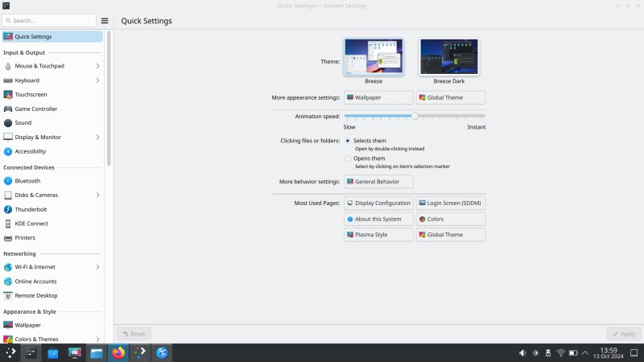Image resolution: width=644 pixels, height=362 pixels.
Task: Click the Animation speed slider handle
Action: (x=415, y=116)
